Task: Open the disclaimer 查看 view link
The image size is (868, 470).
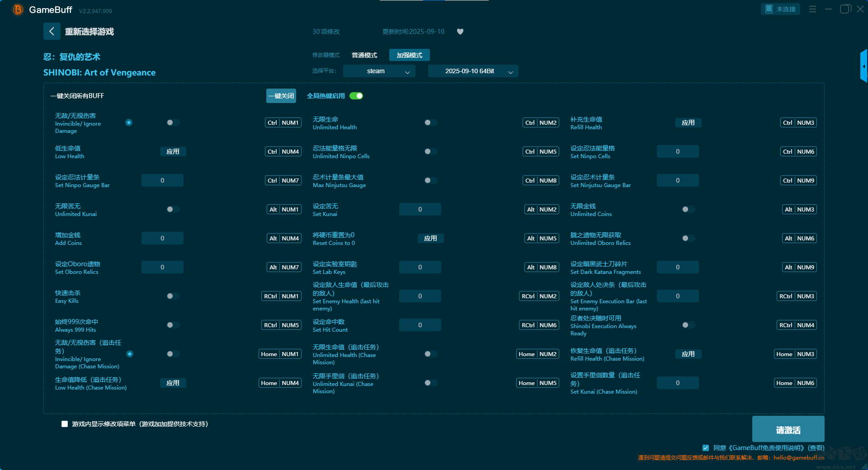Action: (816, 448)
